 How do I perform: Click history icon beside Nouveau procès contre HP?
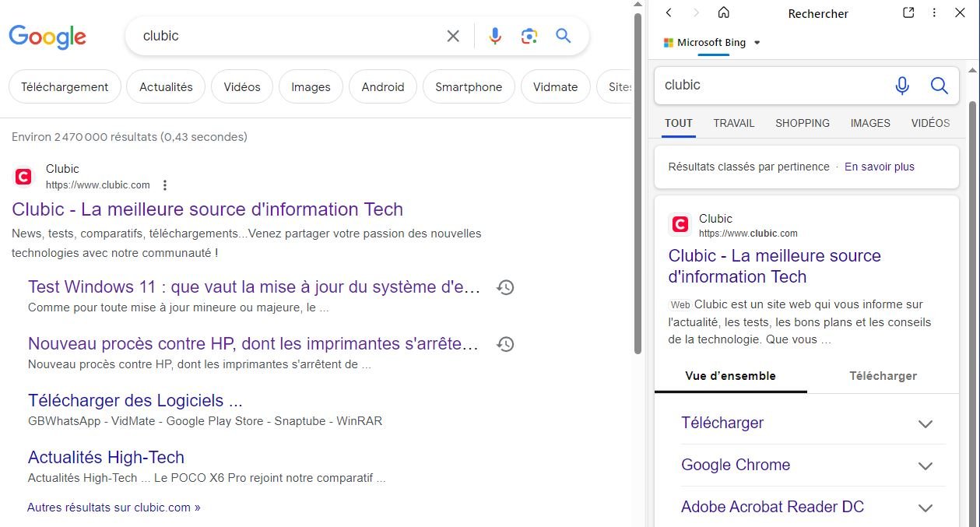(505, 344)
